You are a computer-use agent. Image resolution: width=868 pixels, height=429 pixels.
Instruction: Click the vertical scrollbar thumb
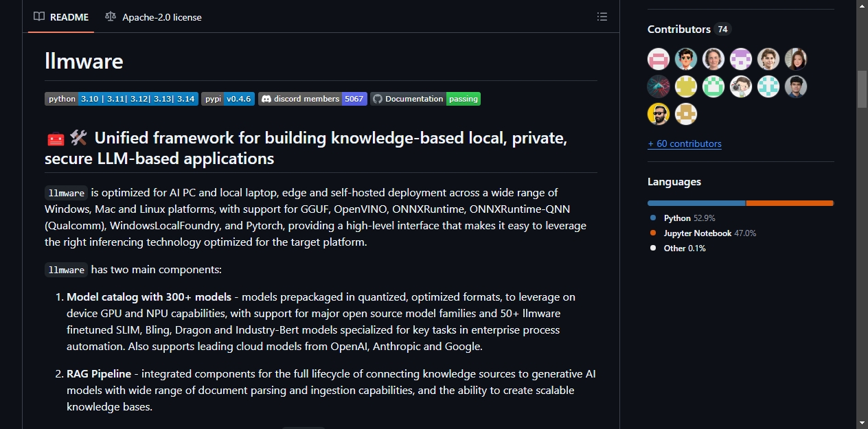pyautogui.click(x=862, y=89)
